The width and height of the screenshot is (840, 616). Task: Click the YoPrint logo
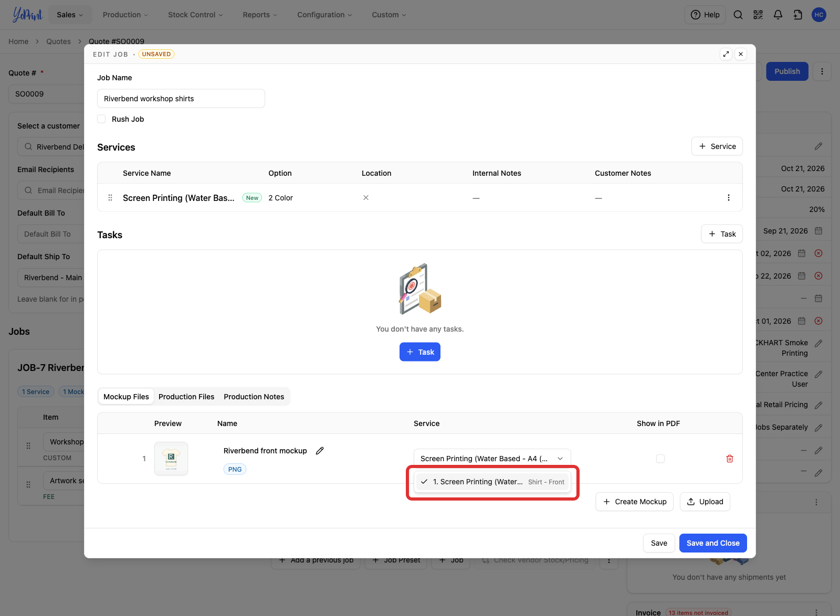27,15
